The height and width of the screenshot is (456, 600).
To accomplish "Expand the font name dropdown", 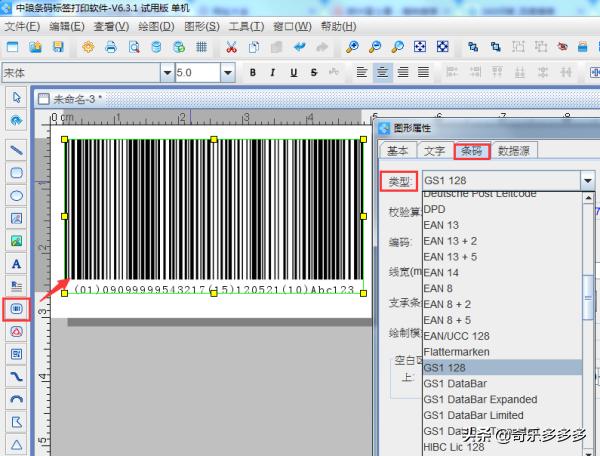I will pos(167,72).
